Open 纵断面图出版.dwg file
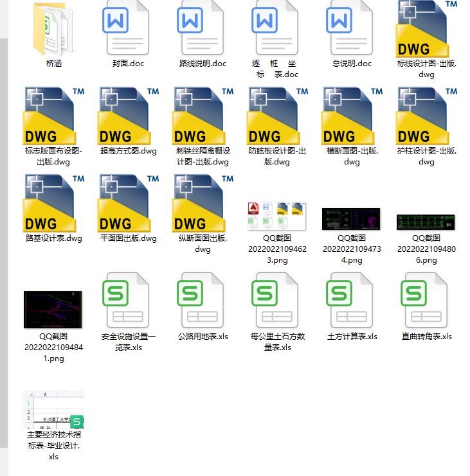Image resolution: width=470 pixels, height=476 pixels. (x=203, y=203)
